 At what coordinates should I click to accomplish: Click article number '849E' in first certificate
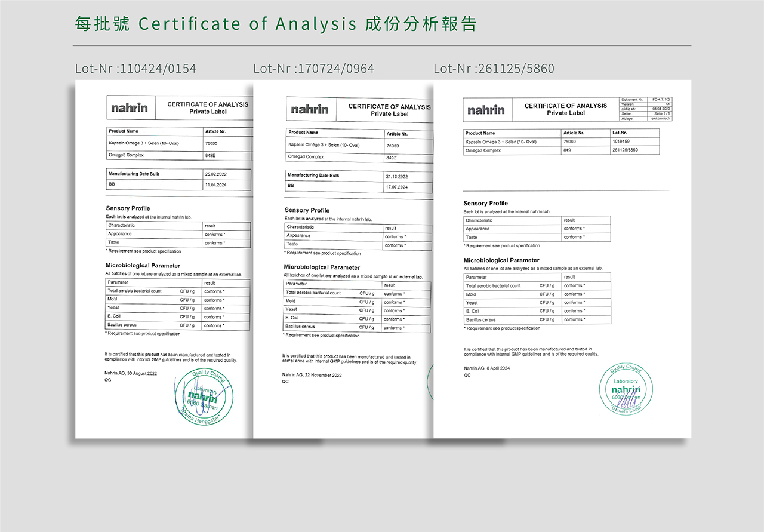point(210,155)
